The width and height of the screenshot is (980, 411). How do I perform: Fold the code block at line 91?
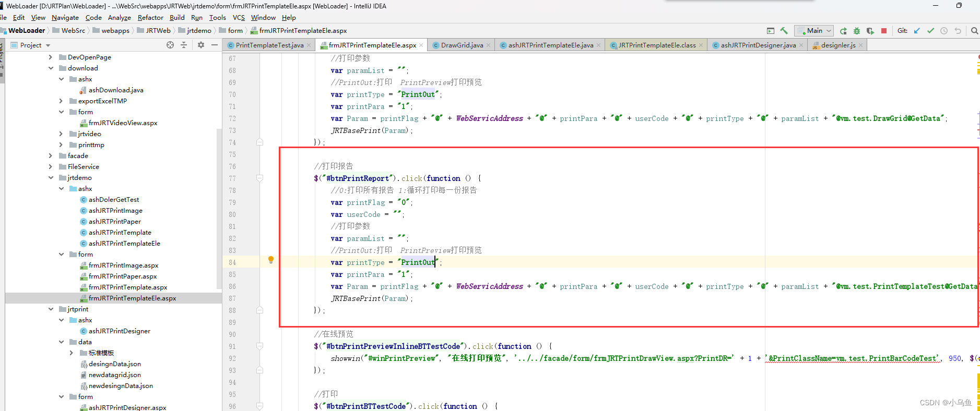(259, 346)
